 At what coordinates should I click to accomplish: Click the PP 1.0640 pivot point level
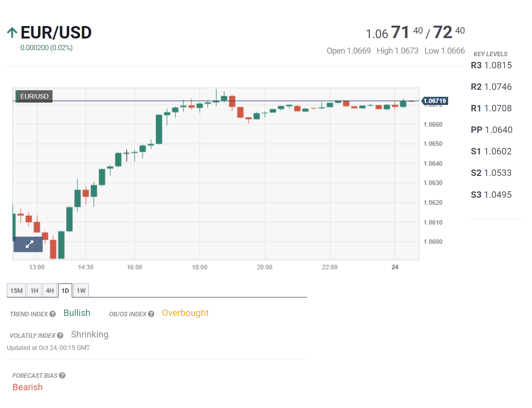click(492, 130)
